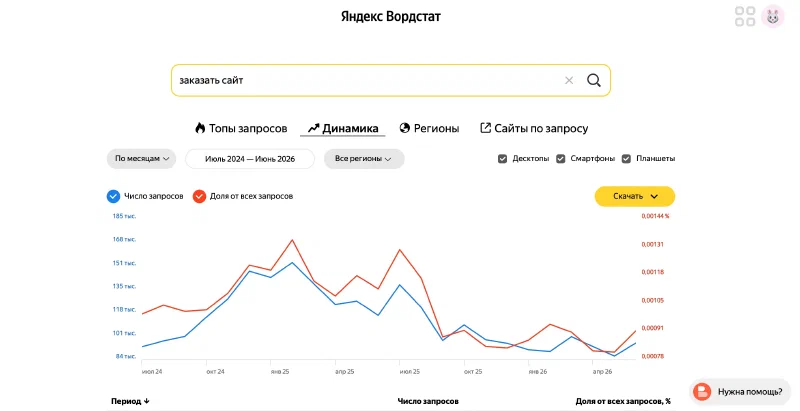The image size is (800, 411).
Task: Click the 0,00144 % axis value
Action: click(x=656, y=216)
